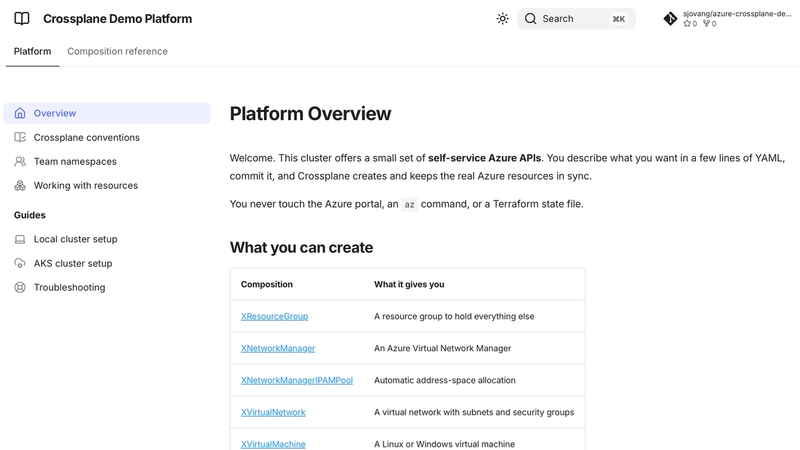Click the What you can create heading

(x=301, y=247)
